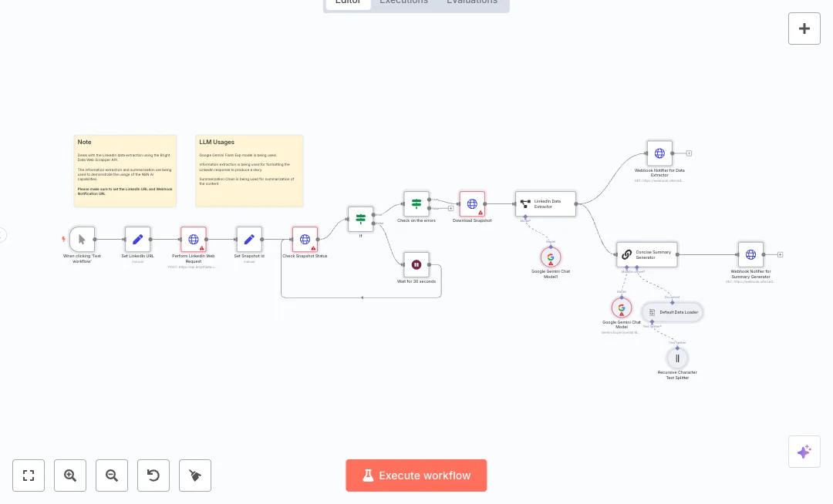The image size is (833, 504).
Task: Select the LLM Usages sticky note
Action: coord(249,171)
